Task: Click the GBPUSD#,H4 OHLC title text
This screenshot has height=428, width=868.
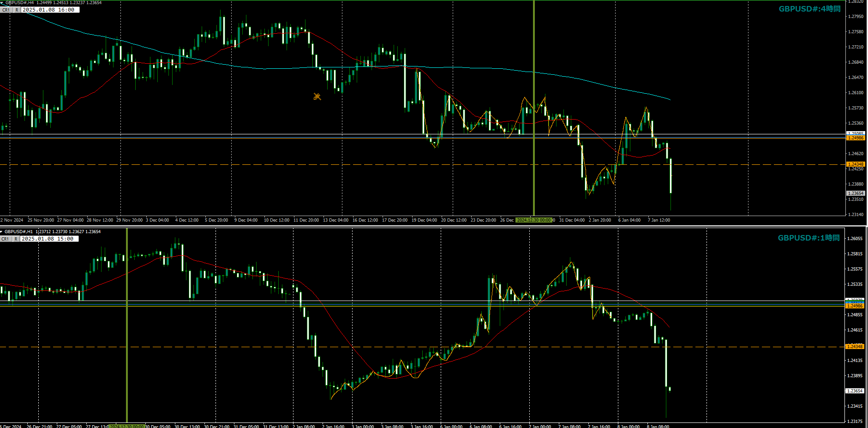Action: [54, 2]
